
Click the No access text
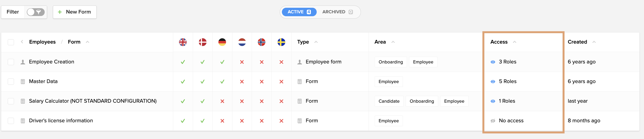click(511, 120)
